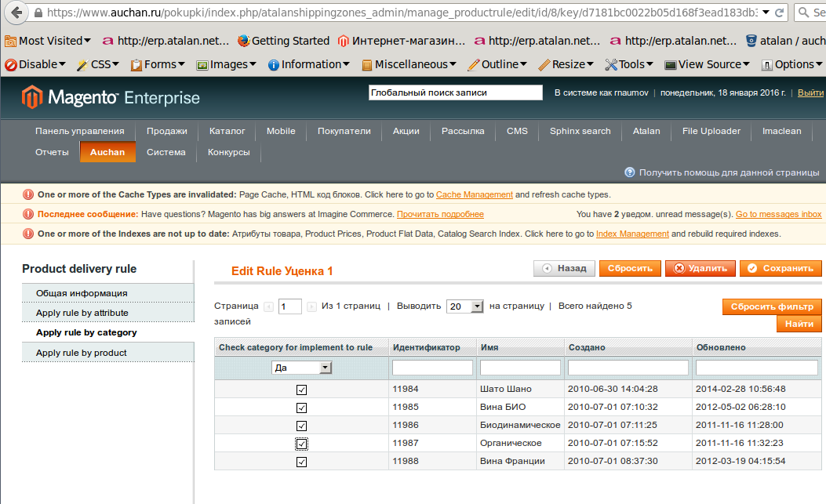
Task: Open the Outline web developer menu
Action: tap(497, 64)
